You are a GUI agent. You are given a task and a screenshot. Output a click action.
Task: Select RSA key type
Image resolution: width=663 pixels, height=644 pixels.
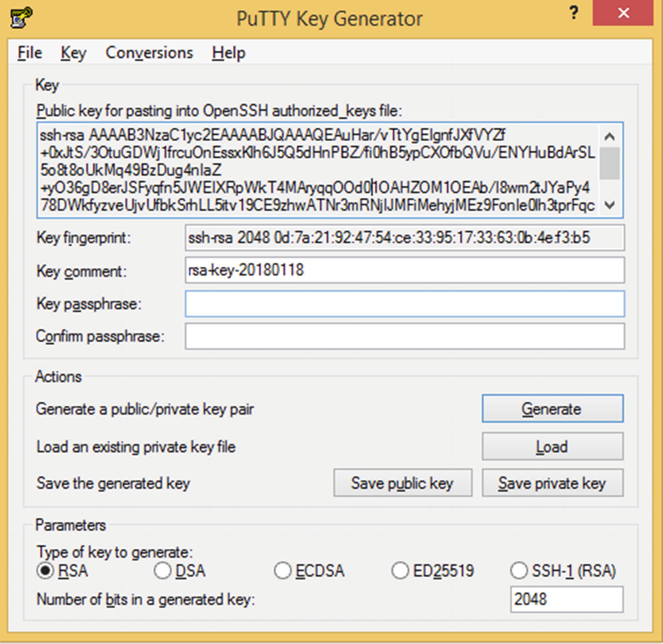pyautogui.click(x=46, y=571)
